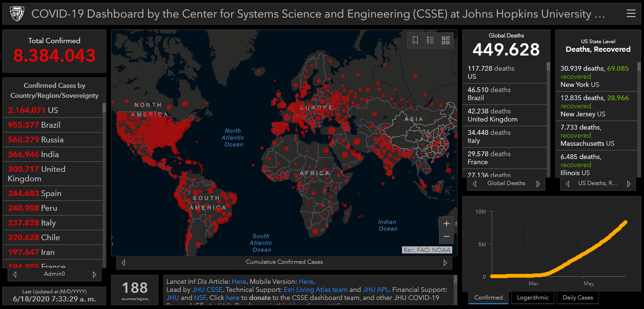The height and width of the screenshot is (309, 644).
Task: Click the Global Deaths 449.628 figure
Action: [x=506, y=49]
